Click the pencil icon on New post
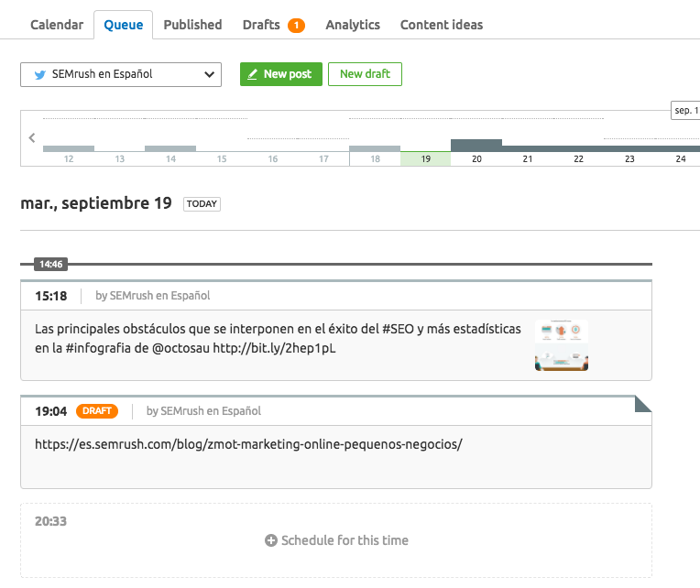This screenshot has width=700, height=588. 252,74
